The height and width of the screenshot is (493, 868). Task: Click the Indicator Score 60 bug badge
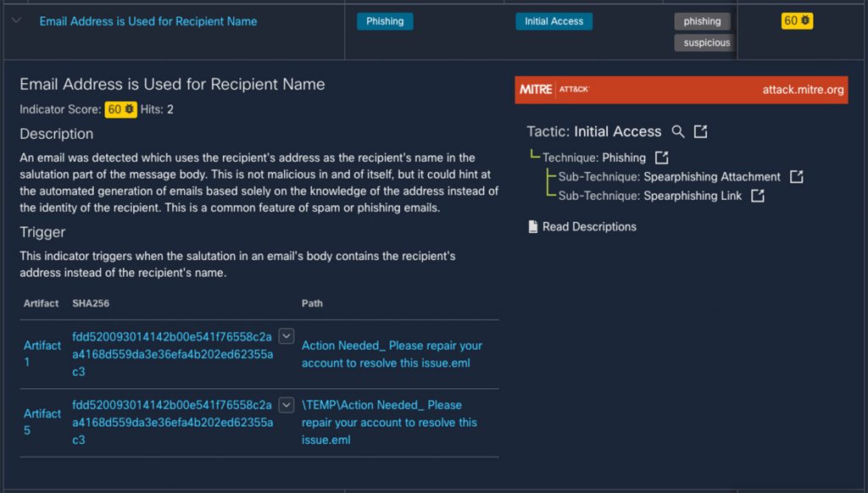point(121,110)
